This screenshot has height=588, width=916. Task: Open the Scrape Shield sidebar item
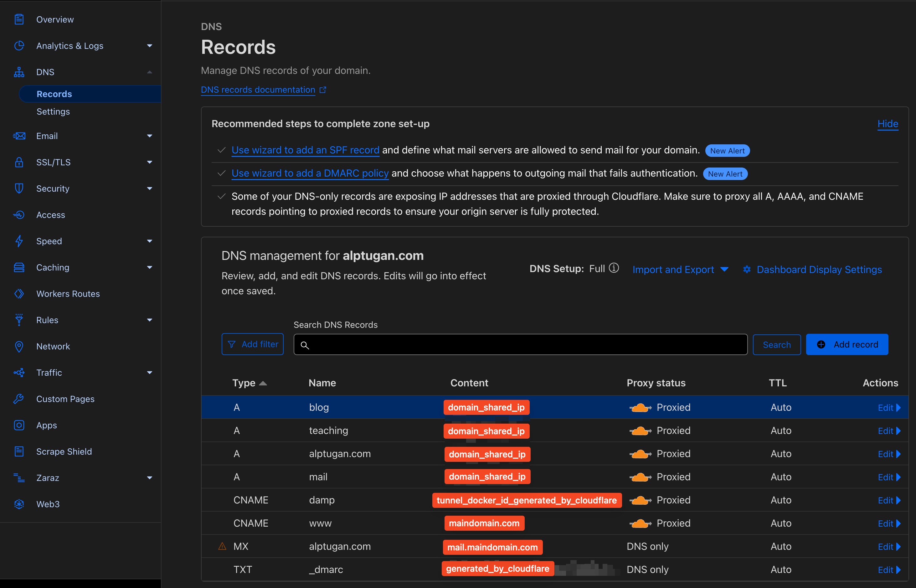(64, 451)
